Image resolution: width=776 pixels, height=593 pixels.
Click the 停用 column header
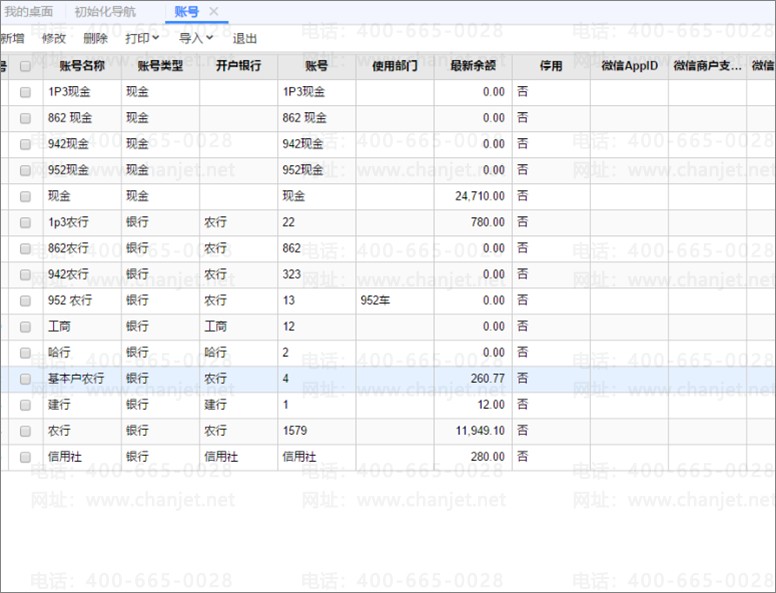551,66
